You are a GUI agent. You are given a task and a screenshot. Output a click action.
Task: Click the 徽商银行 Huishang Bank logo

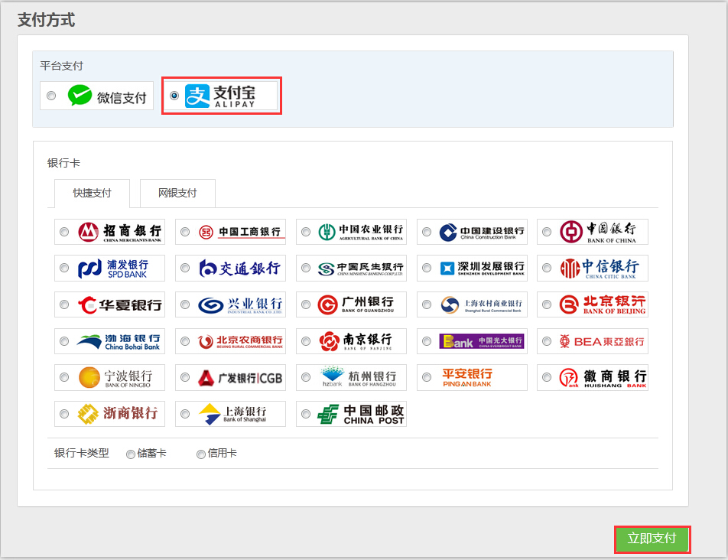[x=603, y=377]
